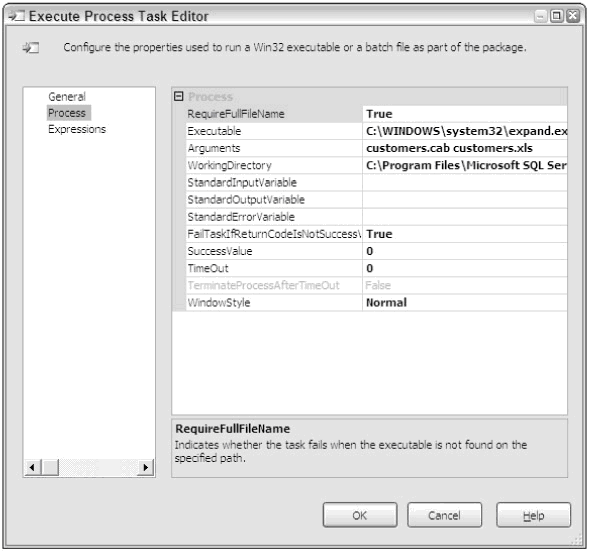589x551 pixels.
Task: Open the General page
Action: pyautogui.click(x=67, y=97)
